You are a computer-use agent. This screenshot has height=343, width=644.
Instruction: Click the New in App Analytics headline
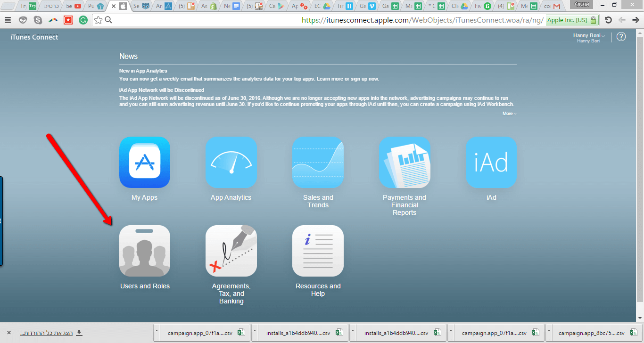click(x=143, y=71)
